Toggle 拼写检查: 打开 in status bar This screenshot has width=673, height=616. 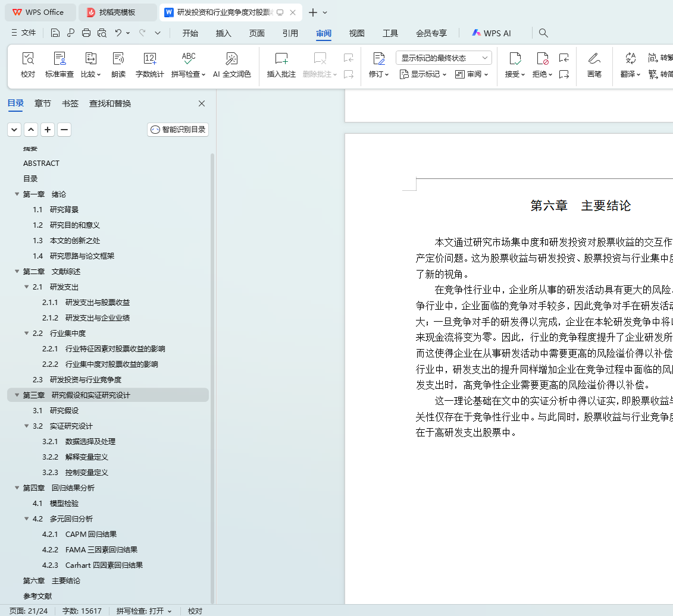144,611
